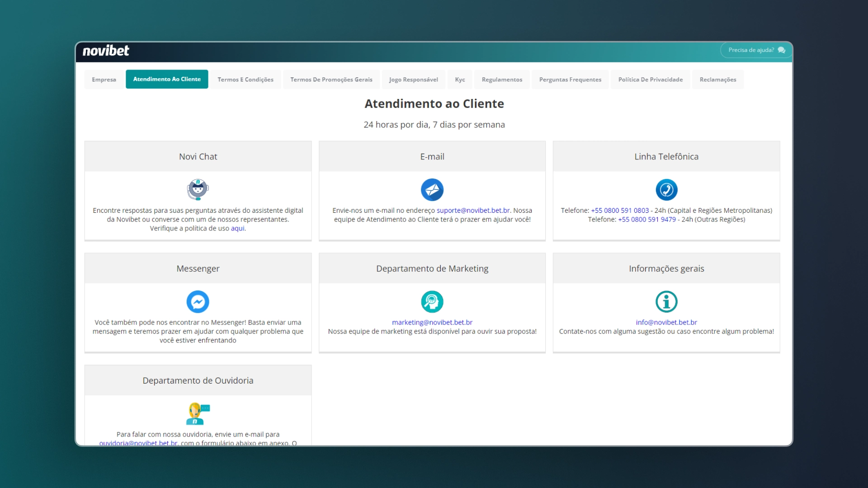The width and height of the screenshot is (868, 488).
Task: Click the telephone handset icon
Action: (666, 190)
